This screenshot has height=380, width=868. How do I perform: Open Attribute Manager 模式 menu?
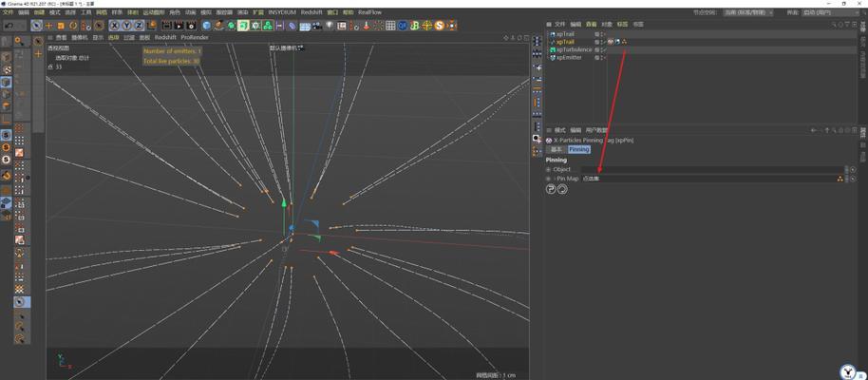[x=560, y=130]
